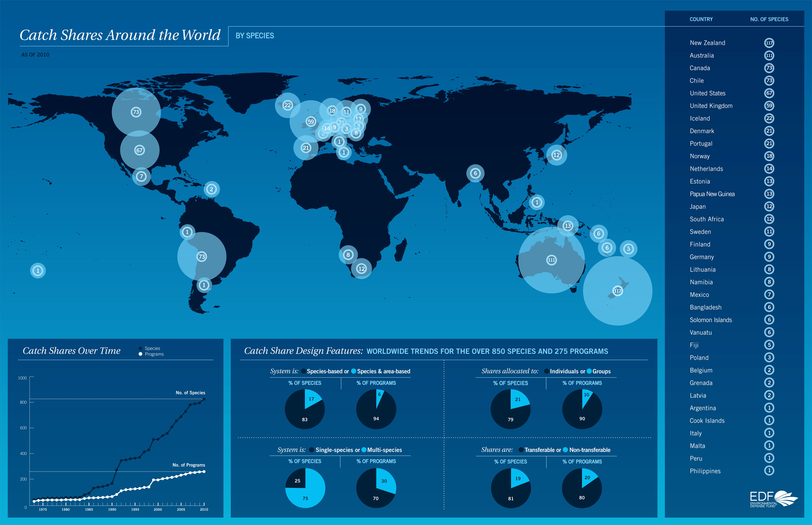Image resolution: width=812 pixels, height=525 pixels.
Task: Click the BY SPECIES heading tab
Action: click(254, 36)
